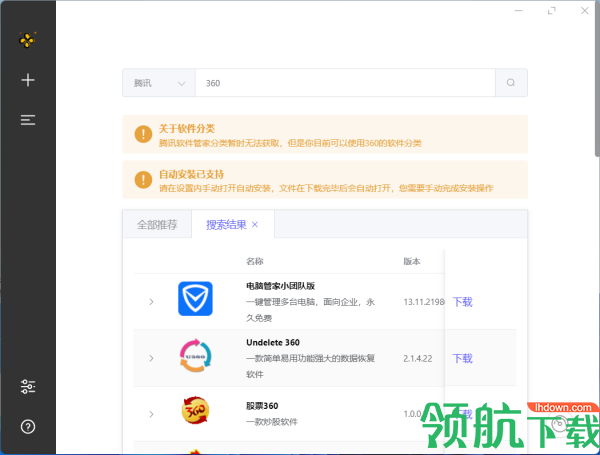Open the list menu icon in sidebar
Image resolution: width=600 pixels, height=455 pixels.
point(28,120)
